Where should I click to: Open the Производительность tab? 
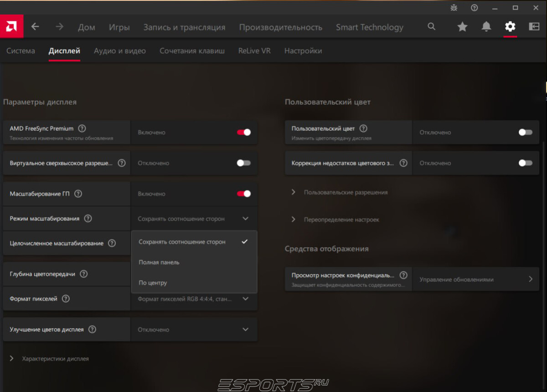281,27
